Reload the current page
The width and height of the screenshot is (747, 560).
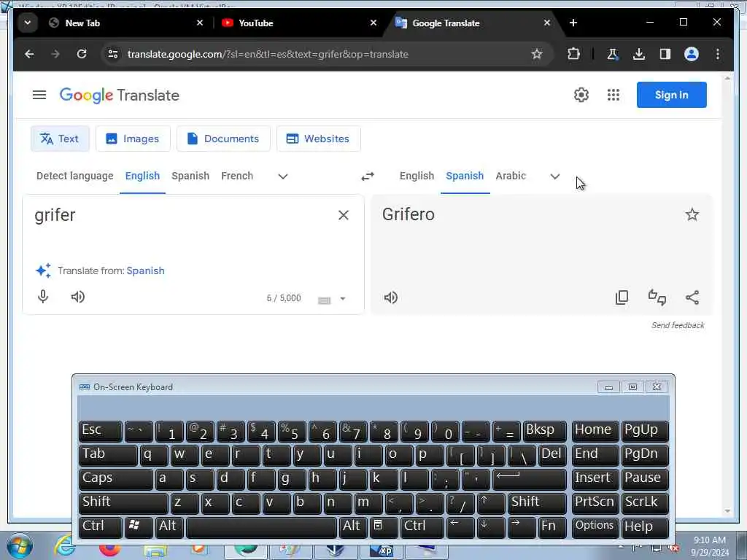coord(82,54)
